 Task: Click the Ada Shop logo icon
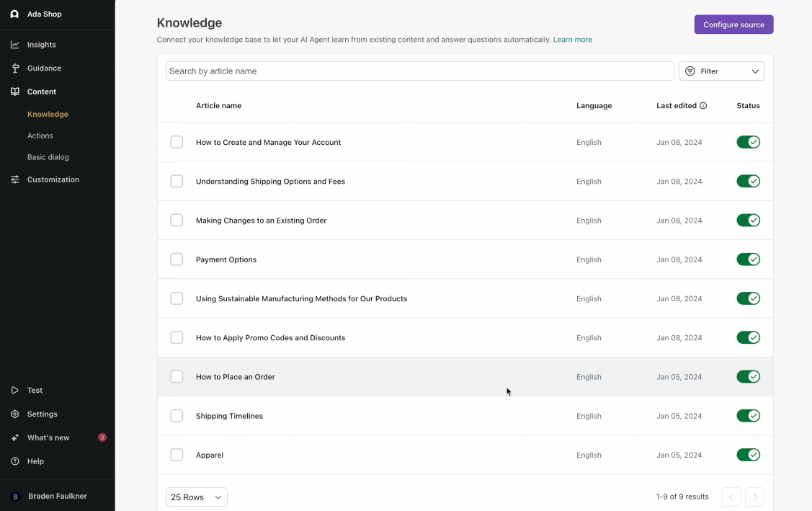pyautogui.click(x=14, y=14)
